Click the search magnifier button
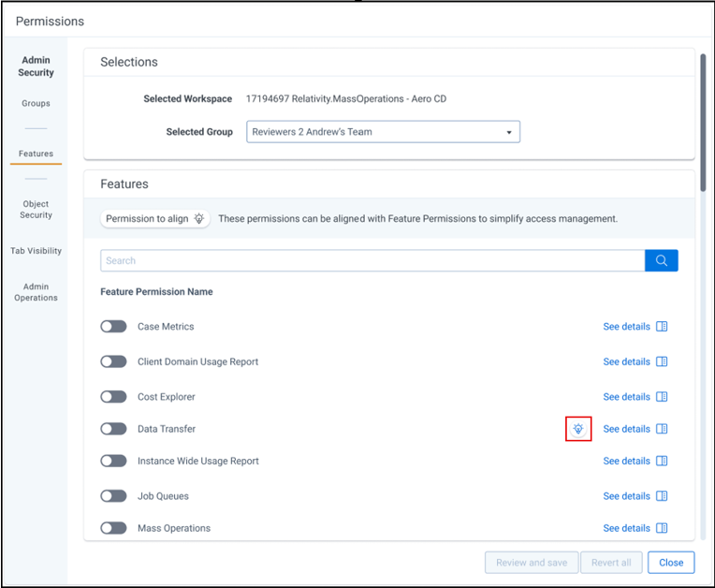 click(662, 260)
